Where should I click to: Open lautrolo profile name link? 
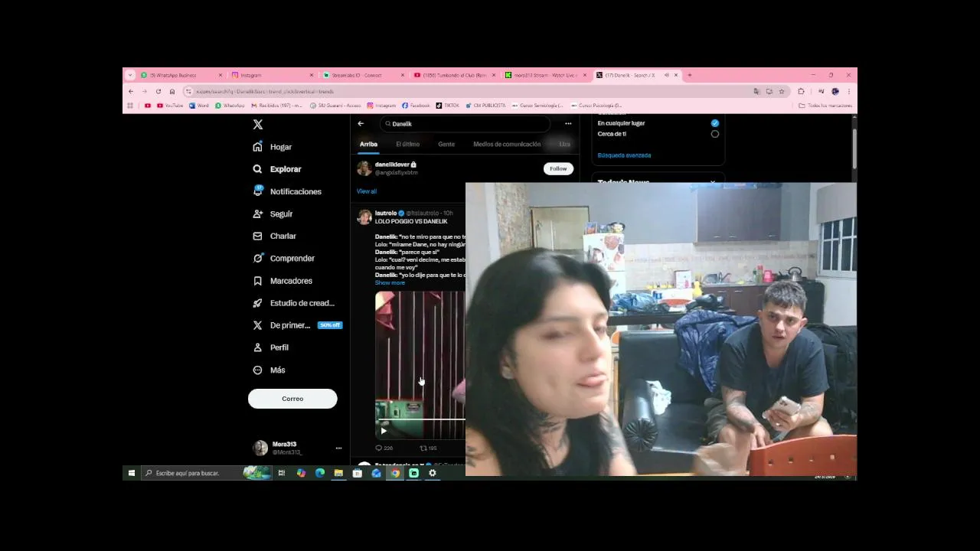coord(386,213)
